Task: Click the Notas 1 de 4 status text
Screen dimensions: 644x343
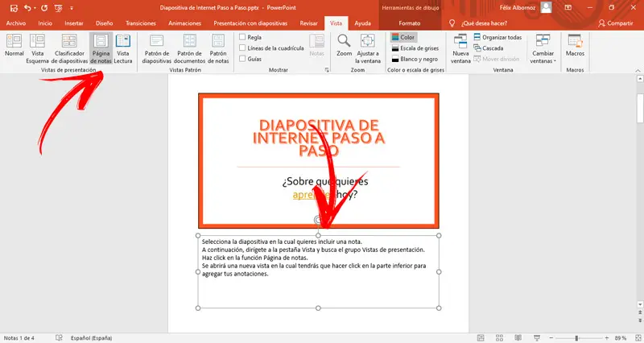Action: click(19, 338)
